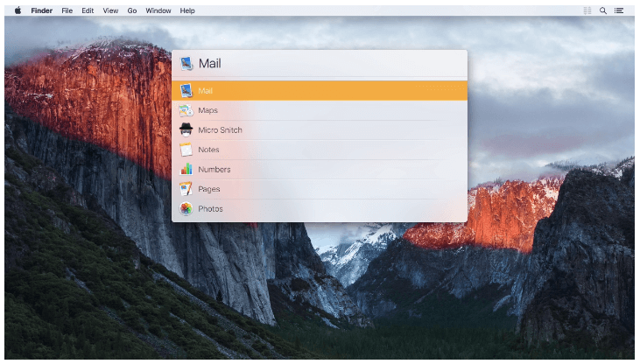Select the "Micro Snitch" result label
The height and width of the screenshot is (364, 640).
(220, 129)
